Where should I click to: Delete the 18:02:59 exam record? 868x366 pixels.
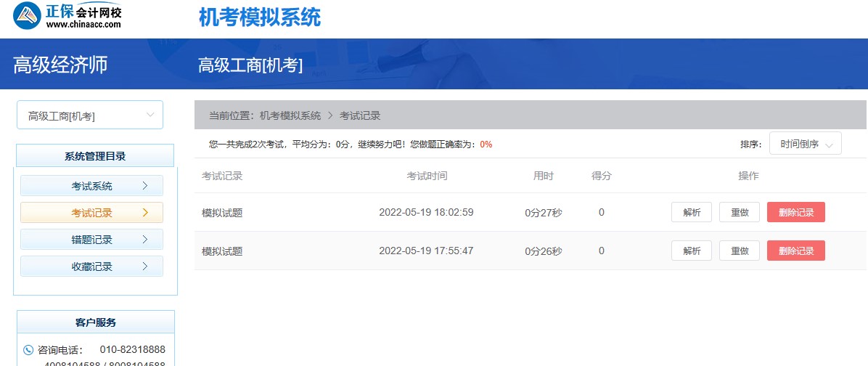(795, 212)
